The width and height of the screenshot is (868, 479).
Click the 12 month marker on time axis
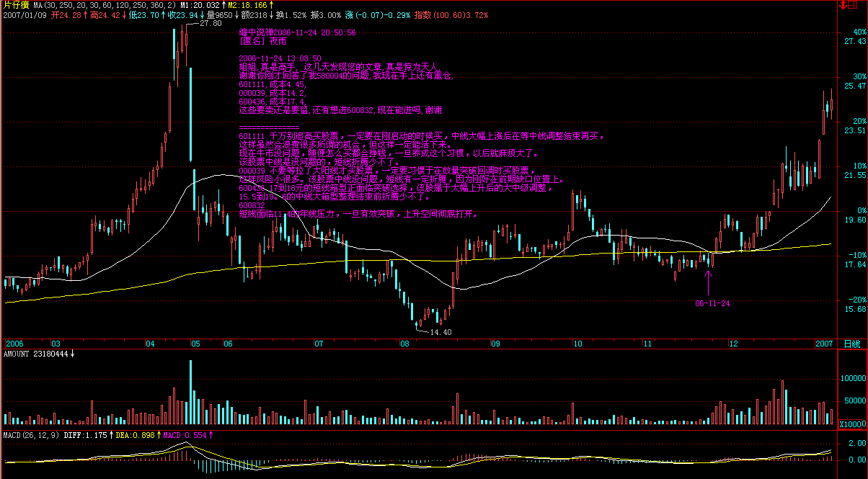(733, 344)
